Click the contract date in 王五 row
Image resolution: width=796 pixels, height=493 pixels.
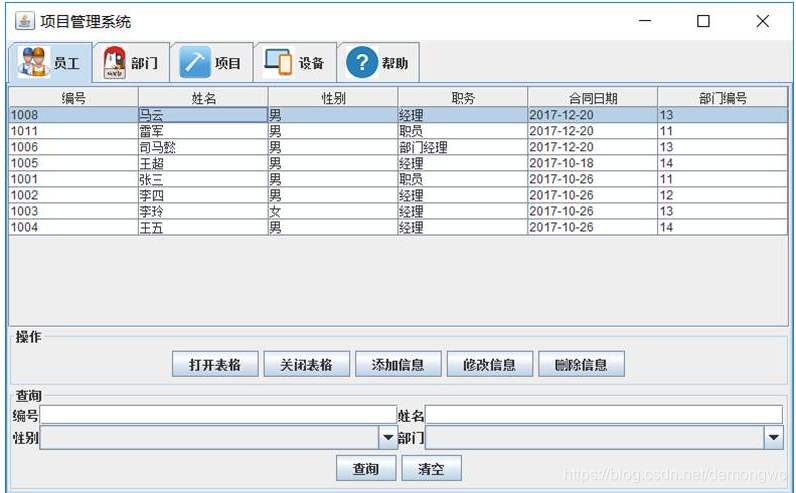click(x=592, y=227)
